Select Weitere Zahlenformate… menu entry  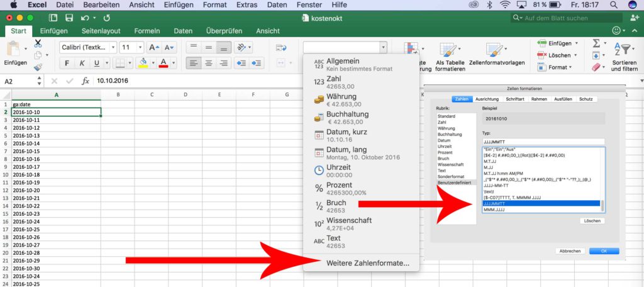pyautogui.click(x=367, y=263)
